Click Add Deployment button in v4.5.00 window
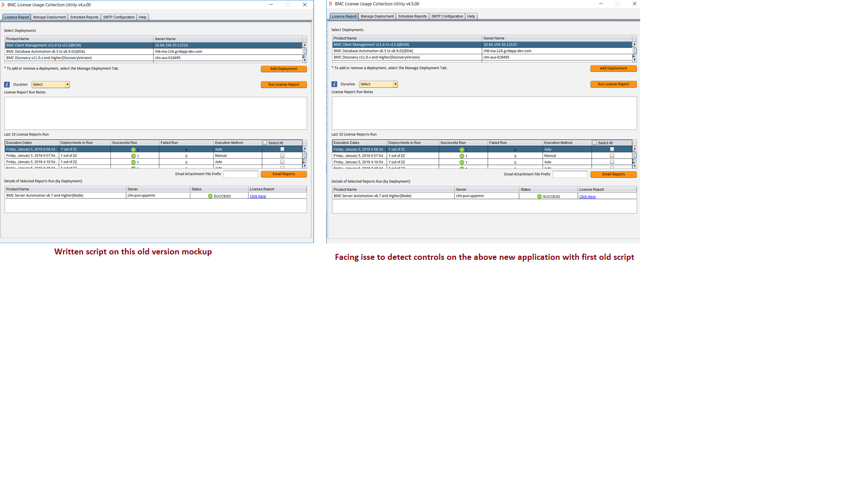 (613, 68)
